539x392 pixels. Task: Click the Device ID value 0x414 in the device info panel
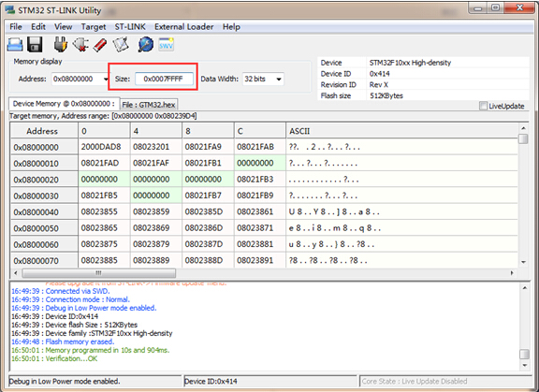tap(380, 74)
